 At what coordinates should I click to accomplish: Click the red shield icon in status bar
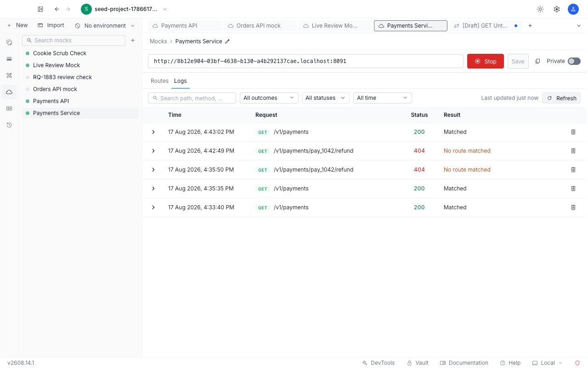[x=577, y=363]
